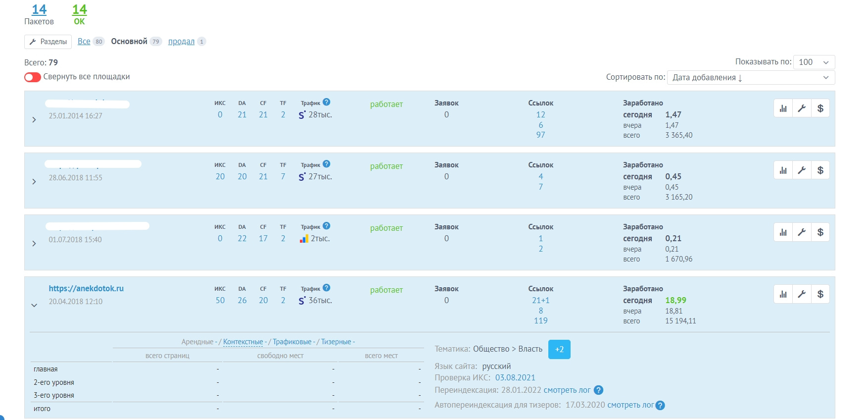Switch to 'Трафиковые' link type
The image size is (868, 420).
292,342
